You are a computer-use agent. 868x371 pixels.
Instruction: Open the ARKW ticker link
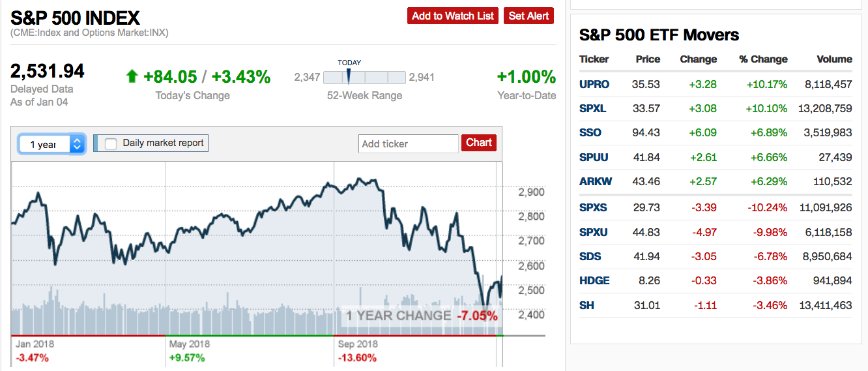[x=595, y=181]
